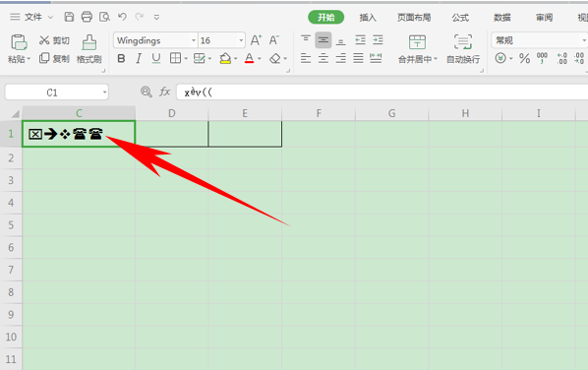Toggle Bold formatting

[x=121, y=58]
